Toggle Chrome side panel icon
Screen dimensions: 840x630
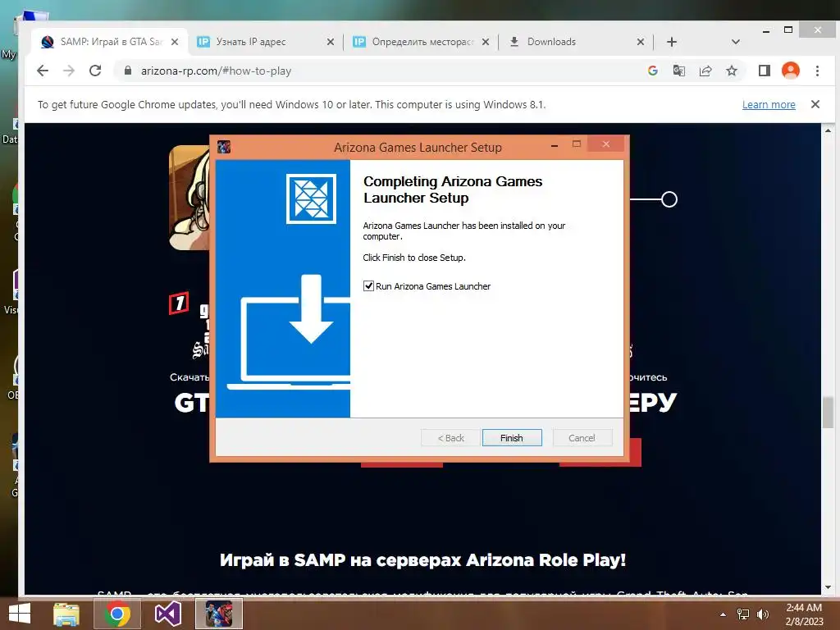click(x=765, y=71)
